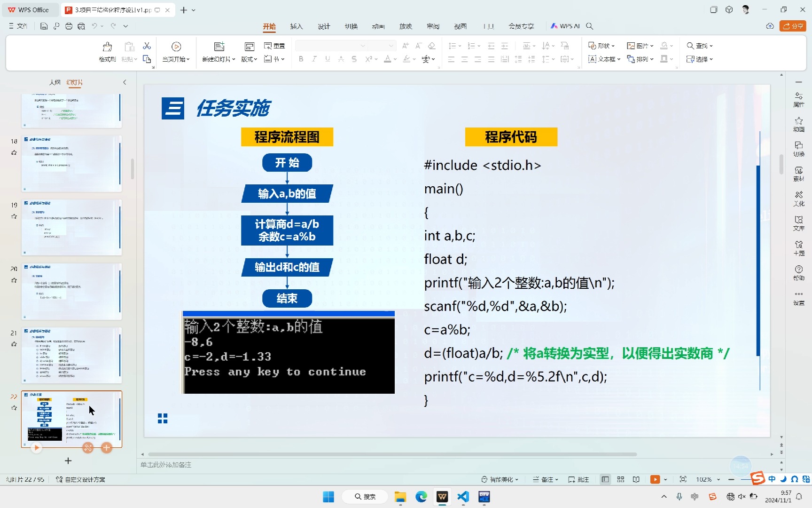Image resolution: width=812 pixels, height=508 pixels.
Task: Start playback with 当页开始 play icon
Action: [x=176, y=47]
